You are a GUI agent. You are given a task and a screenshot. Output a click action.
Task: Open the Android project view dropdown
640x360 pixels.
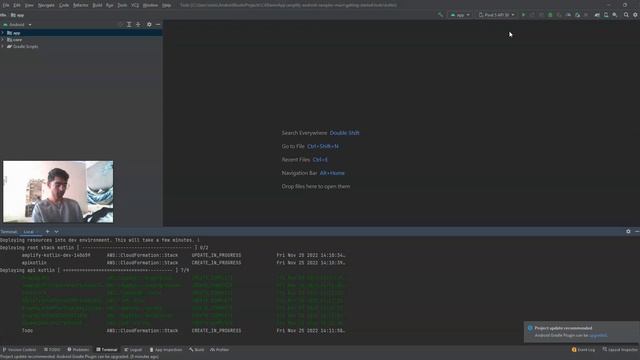[17, 24]
